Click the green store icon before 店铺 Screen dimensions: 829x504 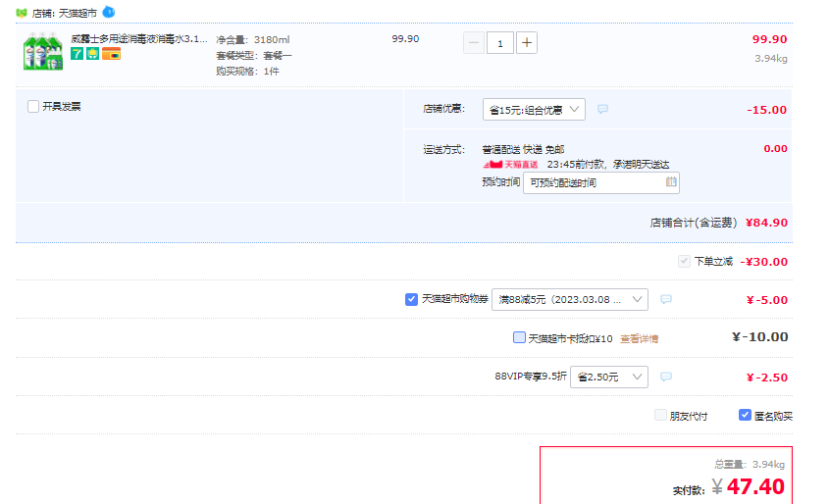coord(22,13)
